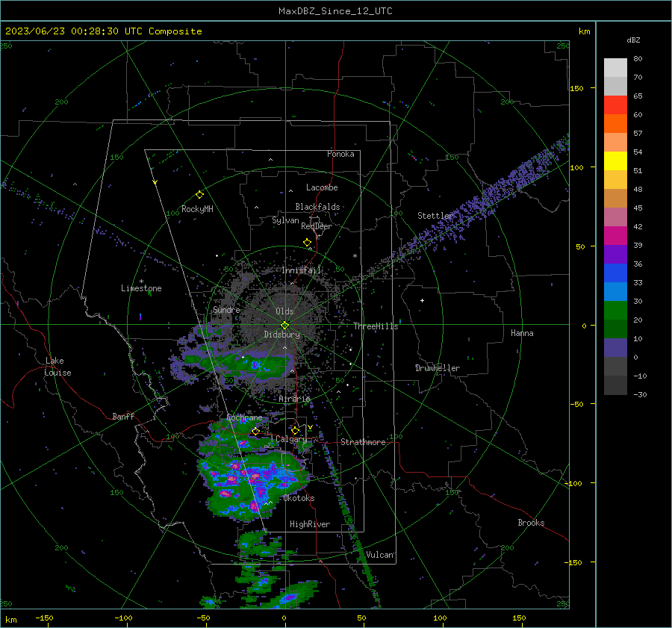This screenshot has width=672, height=628.
Task: Click the Ponoka city label
Action: [x=340, y=154]
